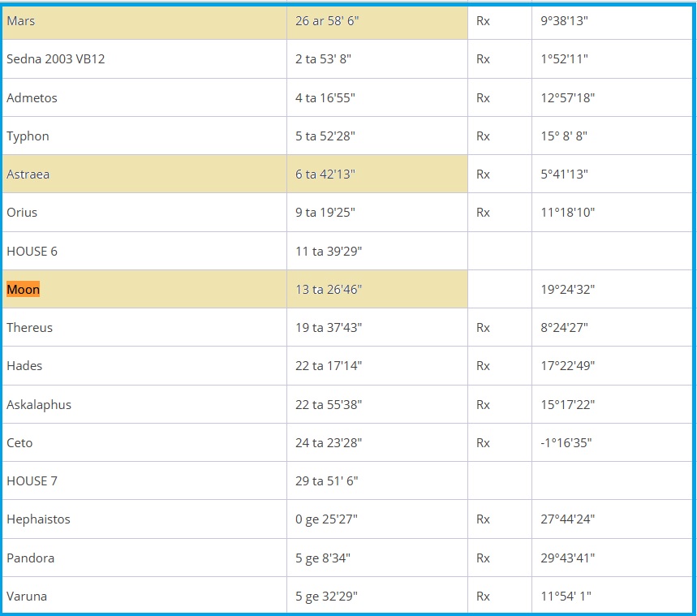Click the Rx marker in Astraea row
Image resolution: width=697 pixels, height=616 pixels.
pyautogui.click(x=483, y=174)
